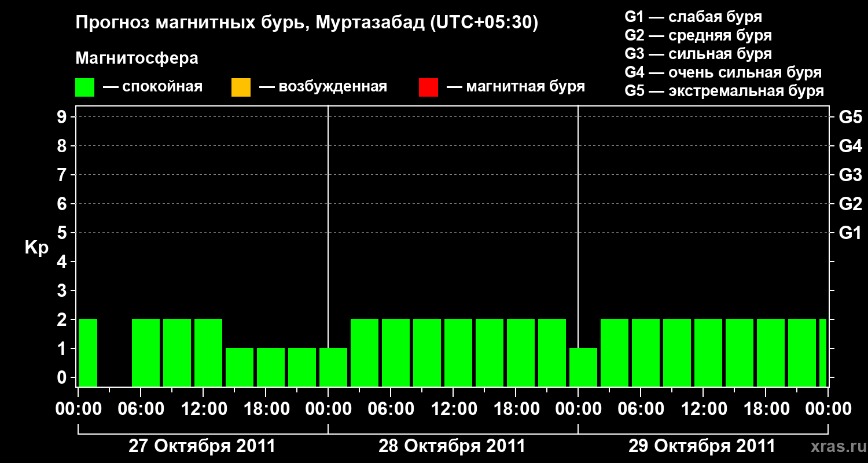
Task: Click the '00:00' label between 28 and 29 October
Action: point(578,409)
